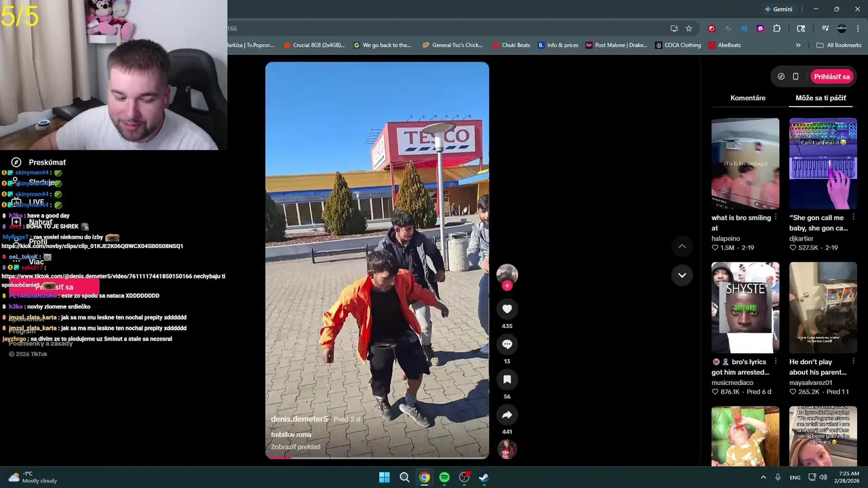
Task: Open Spotify from the taskbar
Action: [444, 477]
